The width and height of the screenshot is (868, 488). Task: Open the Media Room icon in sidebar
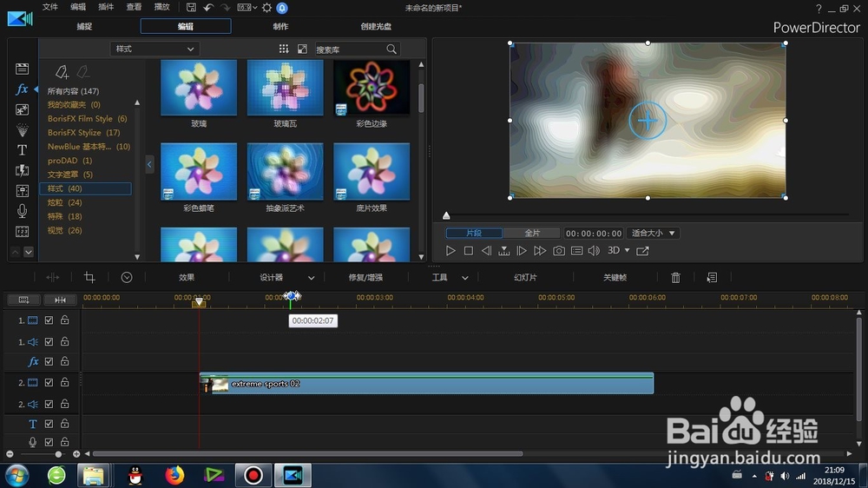[x=23, y=69]
